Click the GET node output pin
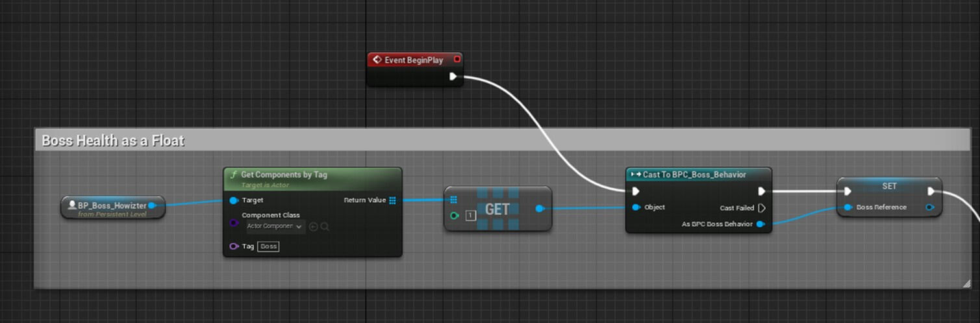The height and width of the screenshot is (323, 980). [x=539, y=209]
